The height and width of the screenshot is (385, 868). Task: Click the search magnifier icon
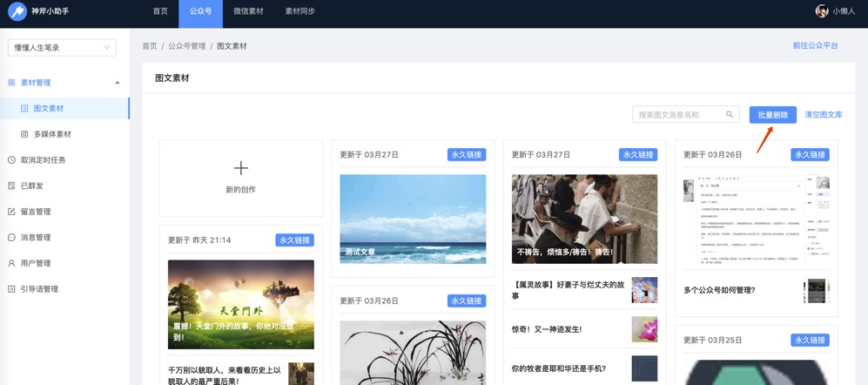pos(730,115)
